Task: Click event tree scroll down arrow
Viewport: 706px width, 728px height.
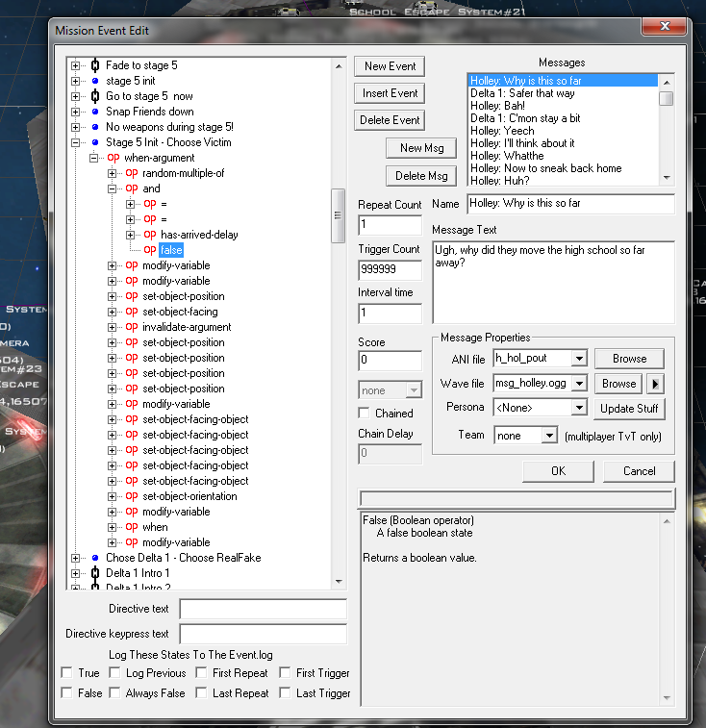Action: point(339,581)
